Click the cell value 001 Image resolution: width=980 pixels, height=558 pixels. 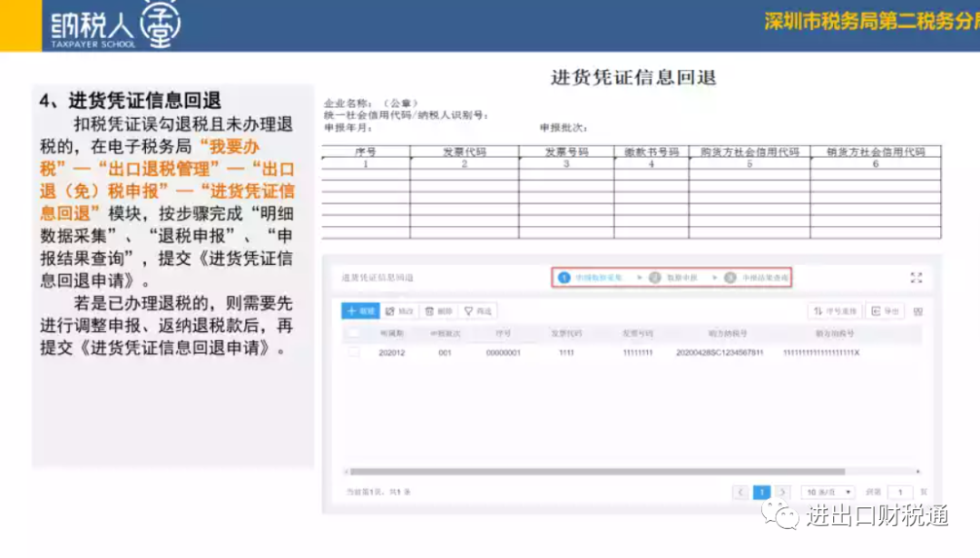pyautogui.click(x=445, y=353)
